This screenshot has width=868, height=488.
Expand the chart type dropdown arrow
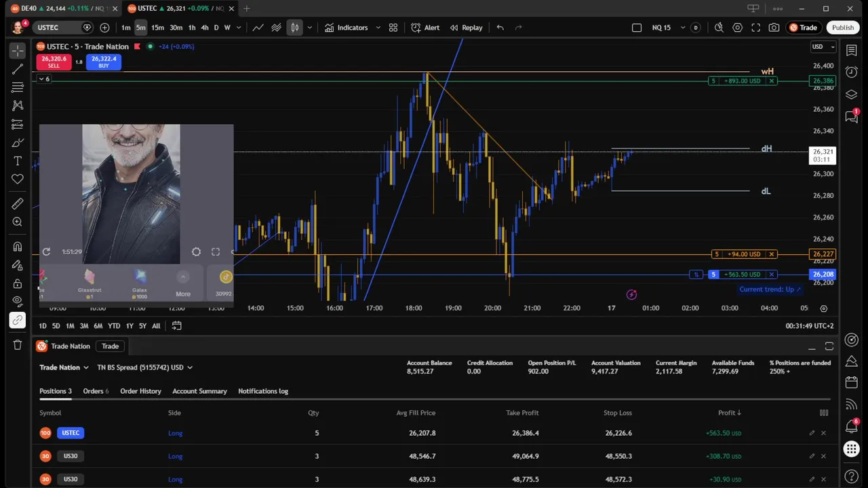coord(310,28)
